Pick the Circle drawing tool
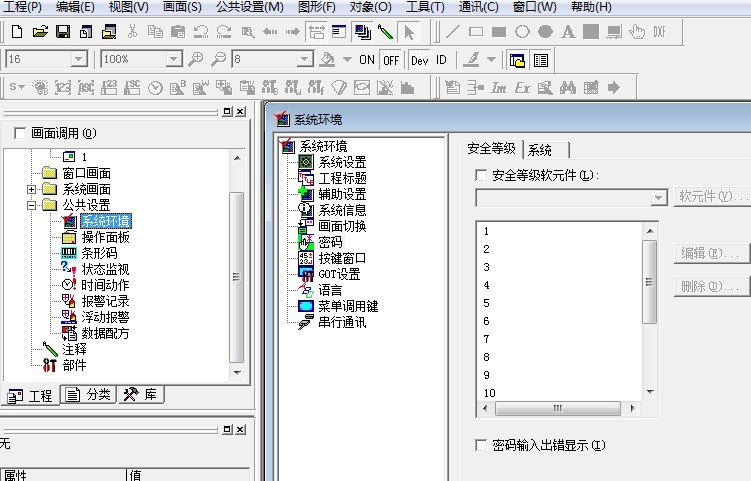751x481 pixels. 522,32
